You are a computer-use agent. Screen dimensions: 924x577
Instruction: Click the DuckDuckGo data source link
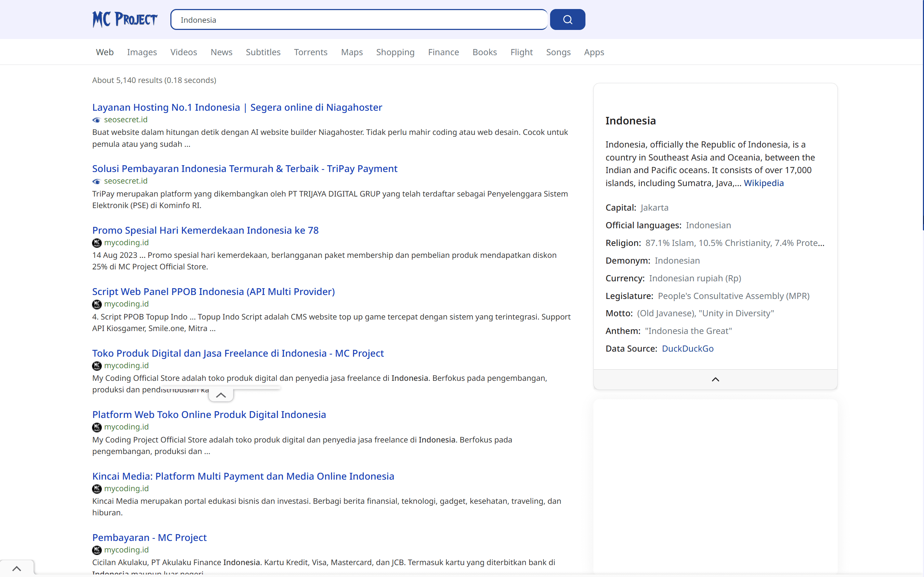(x=687, y=348)
